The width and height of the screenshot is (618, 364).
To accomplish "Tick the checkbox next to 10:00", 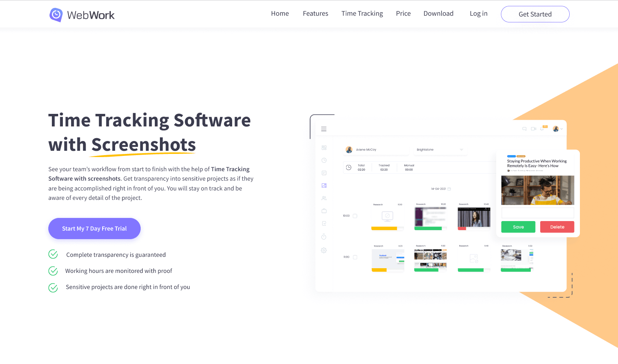I will click(355, 216).
